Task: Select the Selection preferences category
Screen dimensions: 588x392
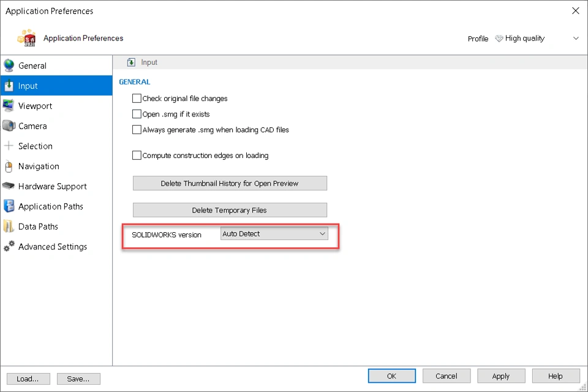Action: (36, 146)
